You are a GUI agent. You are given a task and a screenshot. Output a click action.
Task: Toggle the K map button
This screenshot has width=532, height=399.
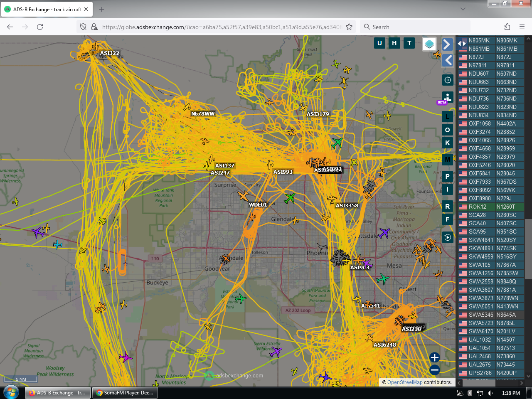[x=448, y=143]
